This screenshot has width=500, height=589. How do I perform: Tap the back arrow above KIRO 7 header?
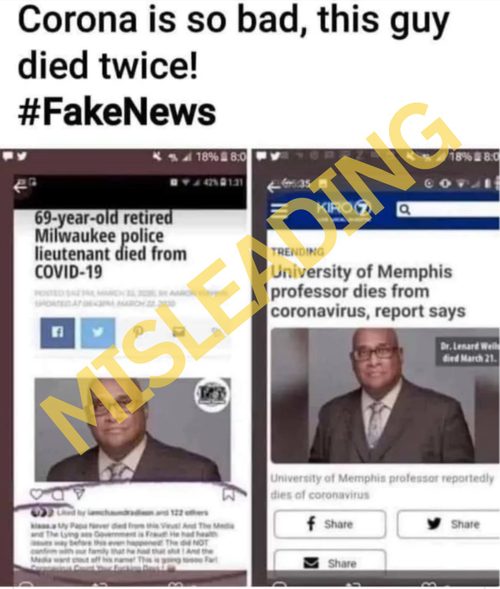[274, 186]
